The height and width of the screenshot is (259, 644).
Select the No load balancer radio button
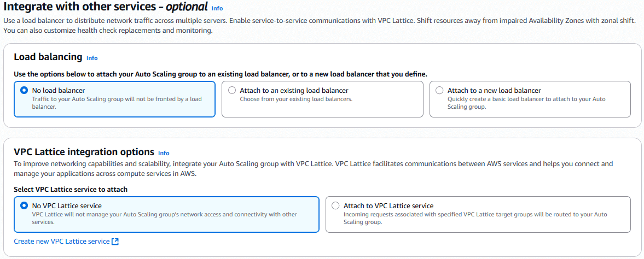coord(24,90)
